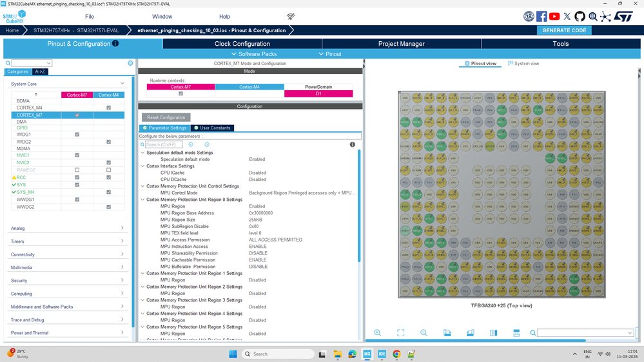
Task: Select the A->Z sorting tab
Action: [40, 71]
